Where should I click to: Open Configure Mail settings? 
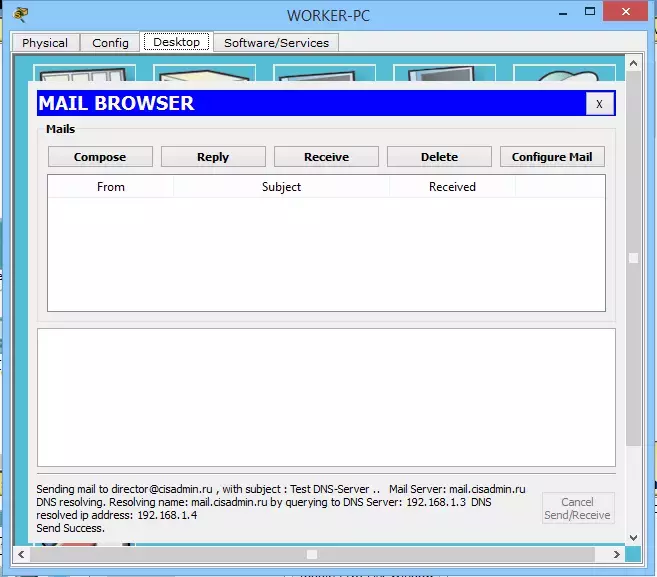(552, 157)
